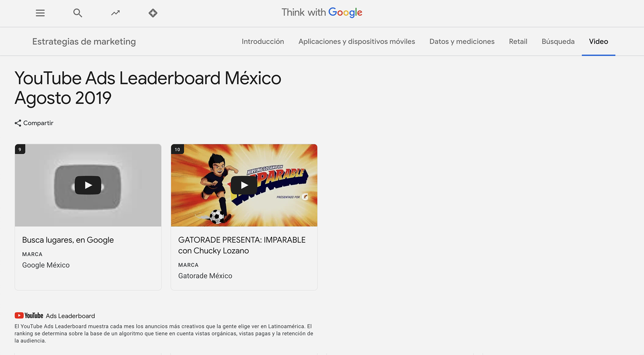Click the rank badge number 9
Viewport: 644px width, 355px height.
tap(20, 149)
